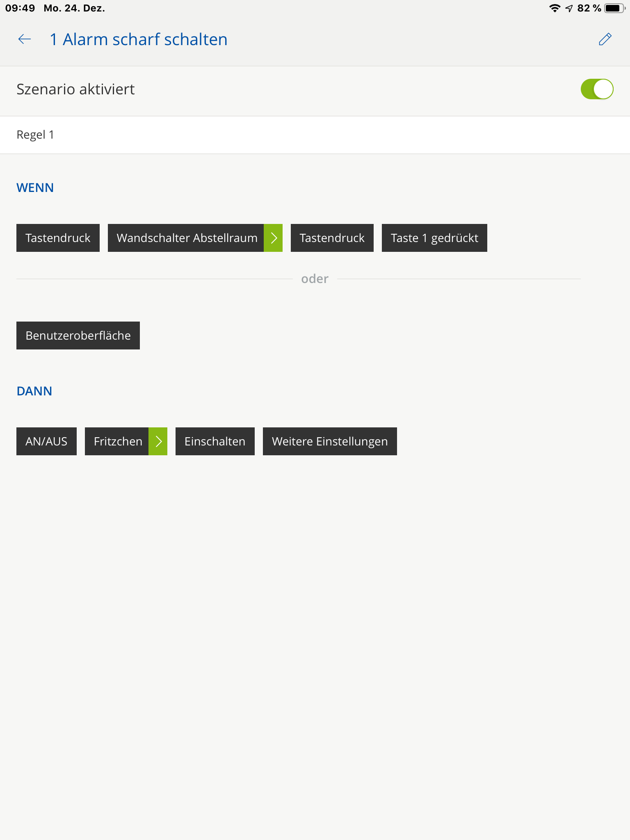Tap the scenario title 1 Alarm scharf schalten

139,39
